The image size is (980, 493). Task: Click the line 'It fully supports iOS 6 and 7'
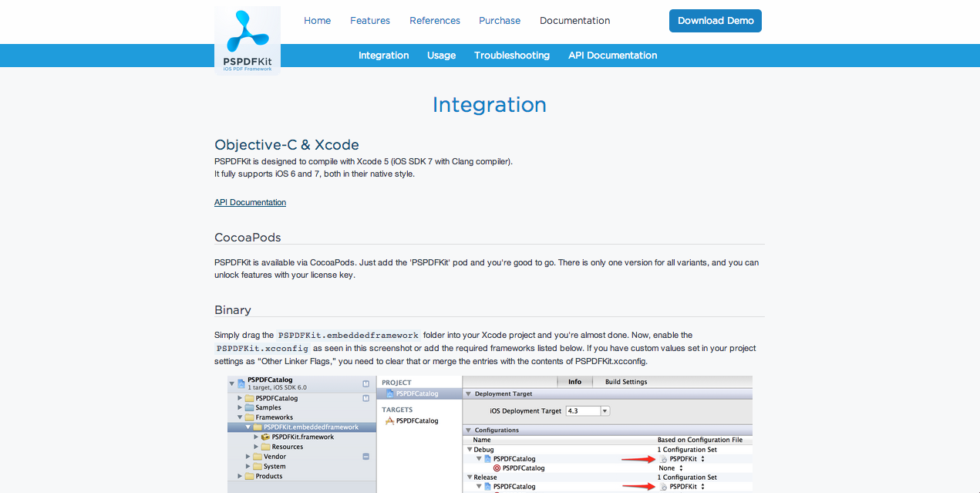point(315,174)
